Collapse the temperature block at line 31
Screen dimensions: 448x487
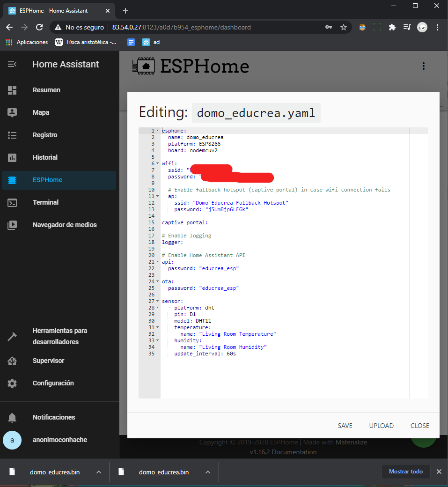(x=157, y=327)
